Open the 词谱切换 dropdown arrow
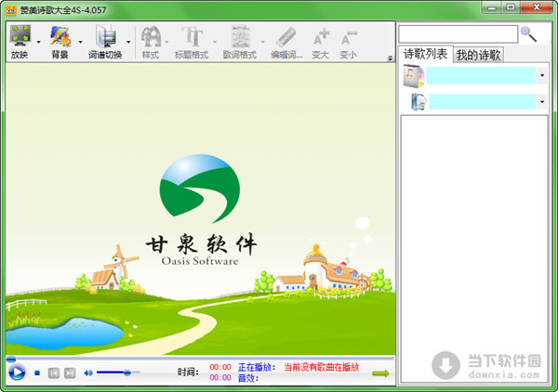558x392 pixels. (x=128, y=42)
